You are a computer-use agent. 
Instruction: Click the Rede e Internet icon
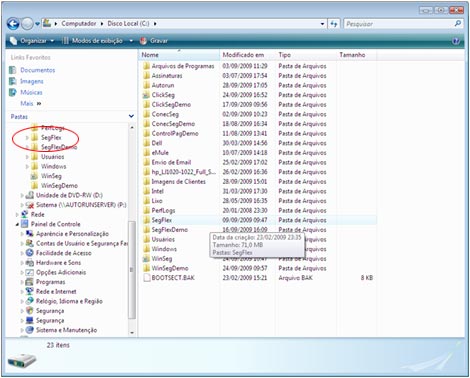point(30,291)
